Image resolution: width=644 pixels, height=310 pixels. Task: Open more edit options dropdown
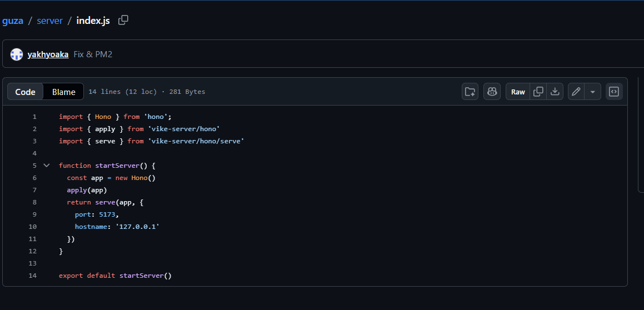(592, 92)
